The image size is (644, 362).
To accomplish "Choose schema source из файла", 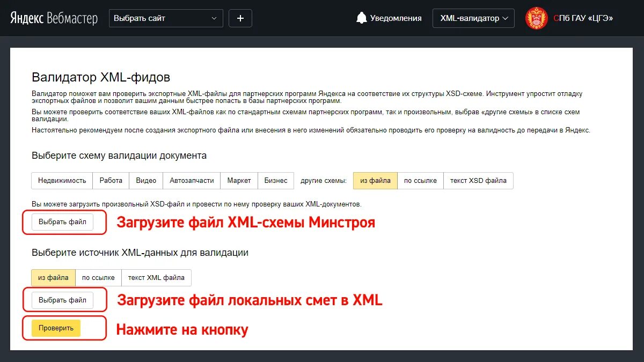I will pyautogui.click(x=375, y=181).
